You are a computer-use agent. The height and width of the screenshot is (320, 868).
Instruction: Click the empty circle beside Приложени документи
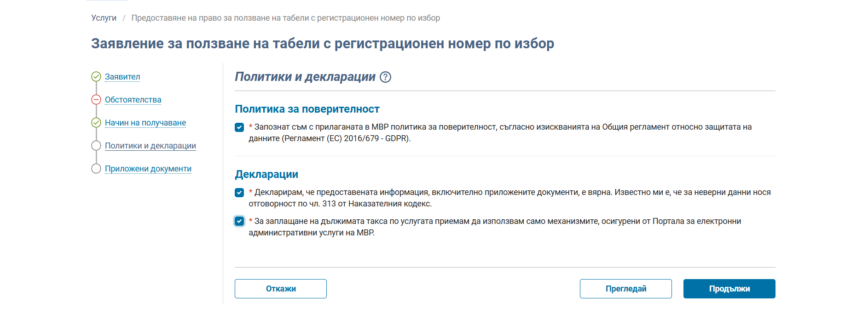click(x=96, y=169)
